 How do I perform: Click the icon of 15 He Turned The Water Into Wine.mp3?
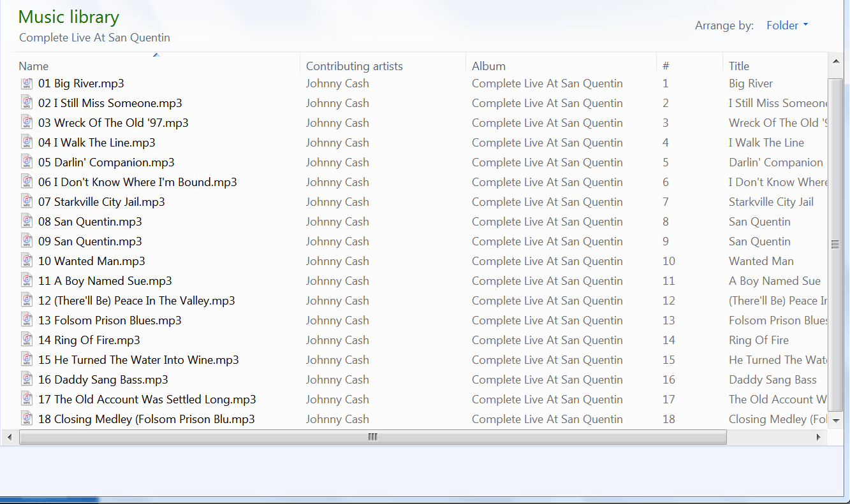tap(27, 359)
